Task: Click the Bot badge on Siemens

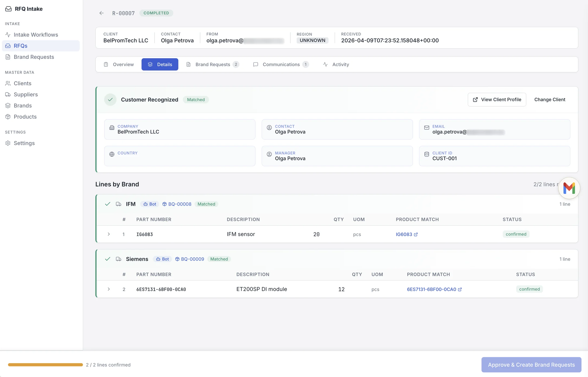Action: point(163,259)
